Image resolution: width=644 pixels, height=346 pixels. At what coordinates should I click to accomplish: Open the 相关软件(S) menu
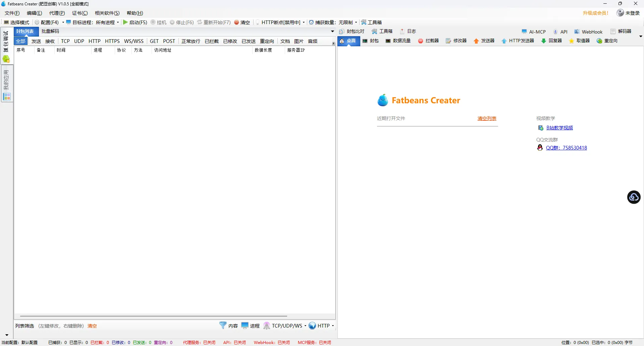point(107,13)
